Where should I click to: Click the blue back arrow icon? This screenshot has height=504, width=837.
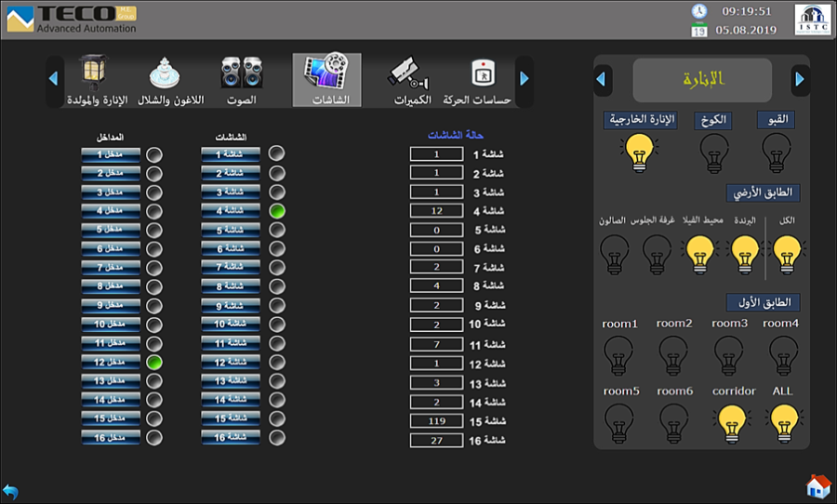(x=11, y=490)
